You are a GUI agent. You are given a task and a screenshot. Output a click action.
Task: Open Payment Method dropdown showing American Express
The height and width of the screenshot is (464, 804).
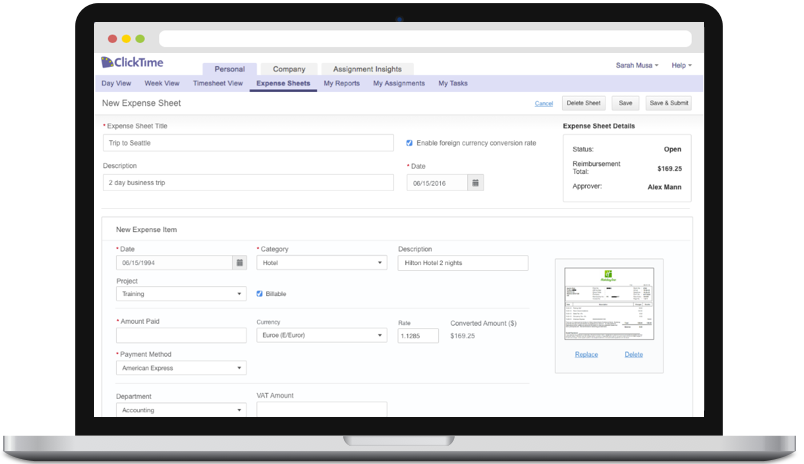click(x=181, y=368)
